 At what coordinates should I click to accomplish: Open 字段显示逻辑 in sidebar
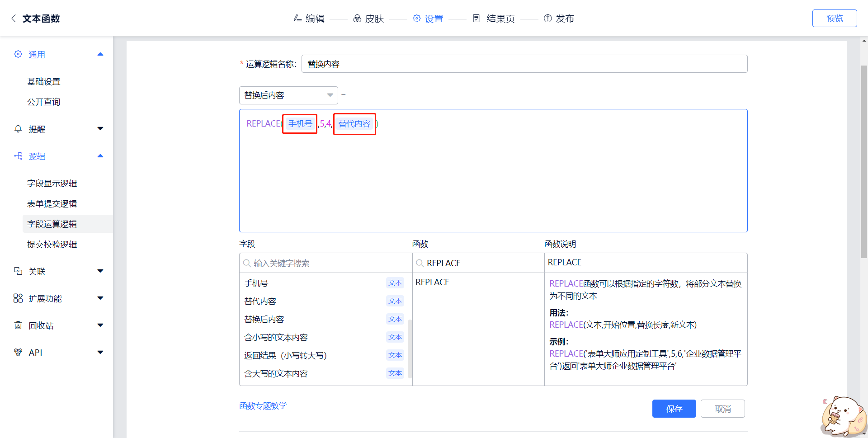click(x=52, y=184)
